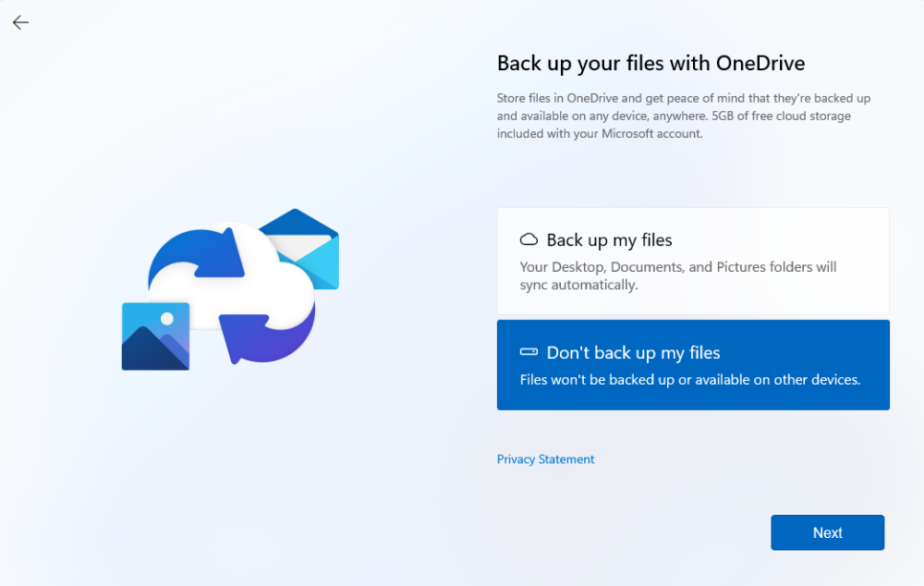Screen dimensions: 924x586
Task: Go back using the top-left arrow
Action: (x=20, y=23)
